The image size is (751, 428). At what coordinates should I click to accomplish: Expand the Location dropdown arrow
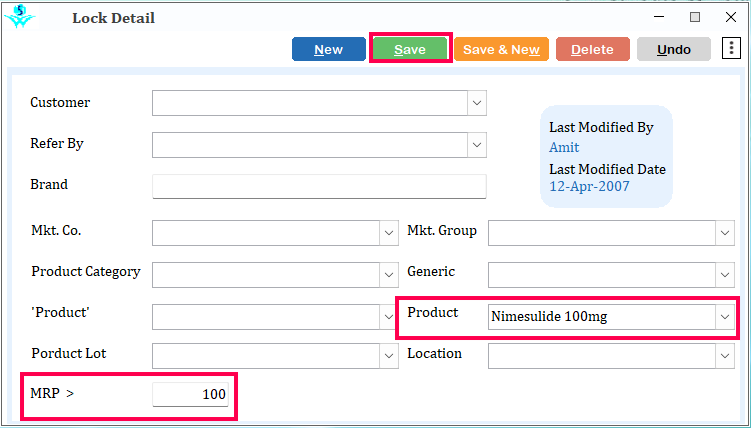[725, 356]
